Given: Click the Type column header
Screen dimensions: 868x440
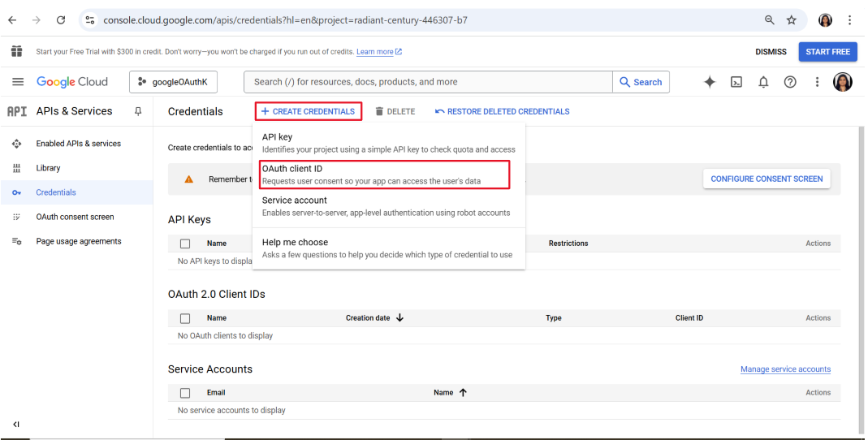Looking at the screenshot, I should (x=554, y=317).
